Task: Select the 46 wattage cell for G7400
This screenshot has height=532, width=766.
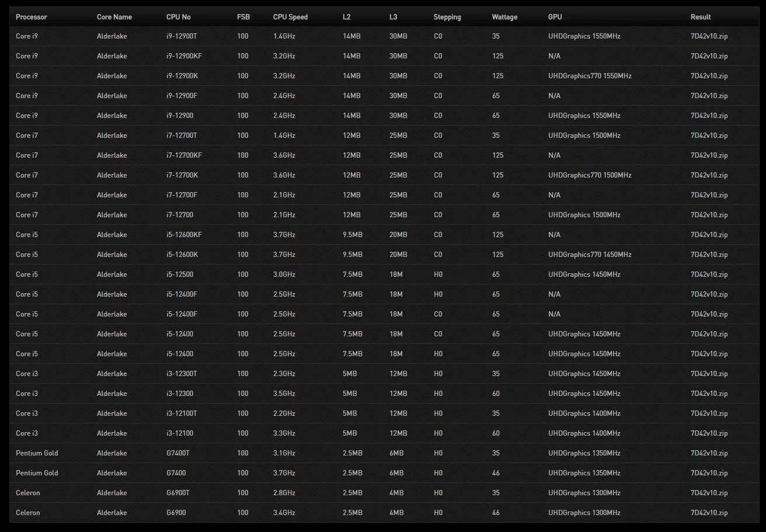Action: [496, 473]
